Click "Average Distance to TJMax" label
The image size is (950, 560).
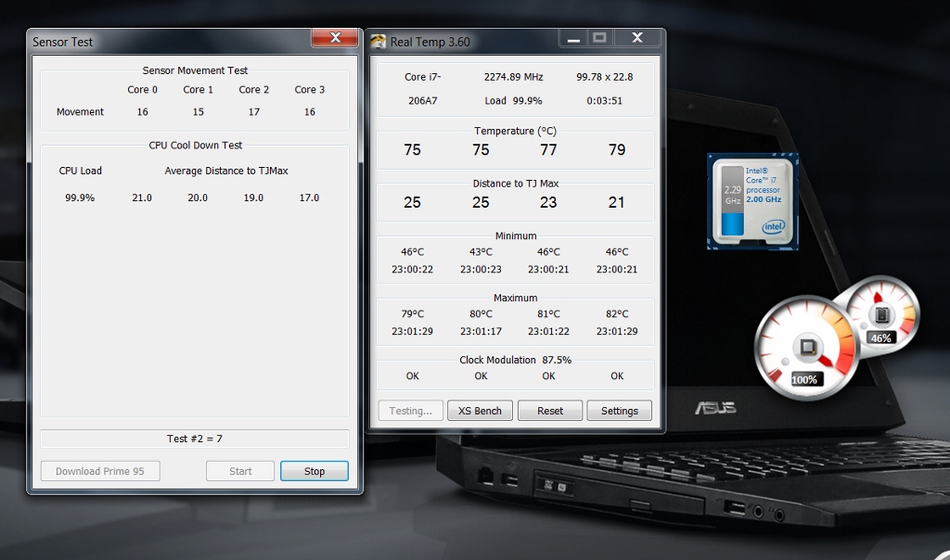pyautogui.click(x=226, y=171)
